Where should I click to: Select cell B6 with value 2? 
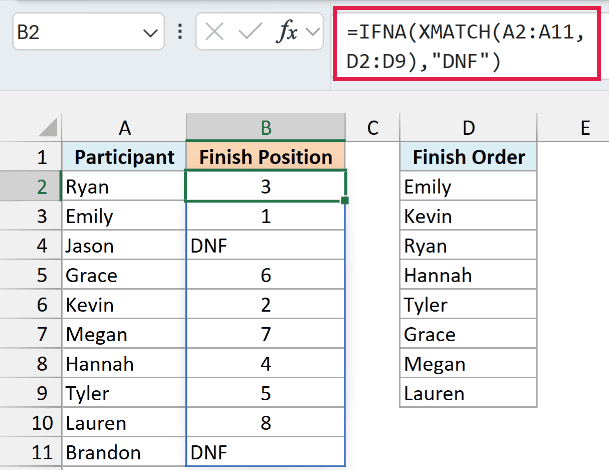(x=266, y=304)
